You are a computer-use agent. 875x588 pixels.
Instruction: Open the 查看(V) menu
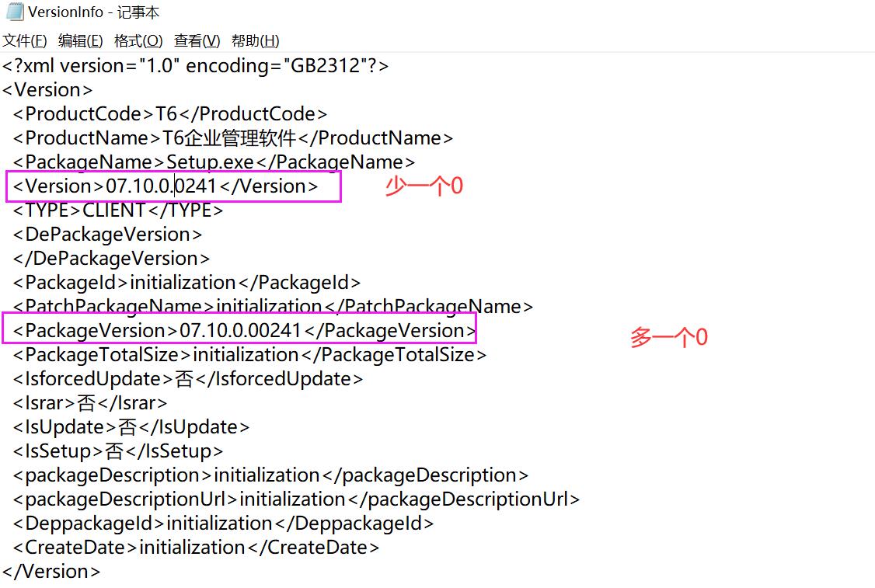click(x=197, y=40)
